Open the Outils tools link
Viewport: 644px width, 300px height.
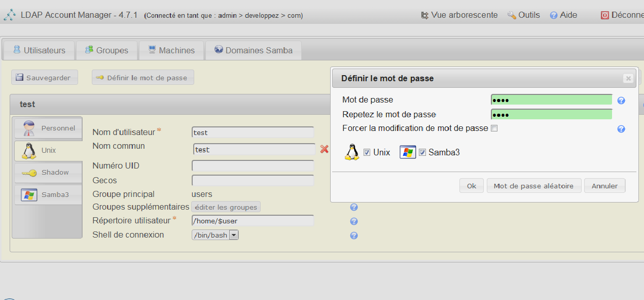(x=524, y=15)
